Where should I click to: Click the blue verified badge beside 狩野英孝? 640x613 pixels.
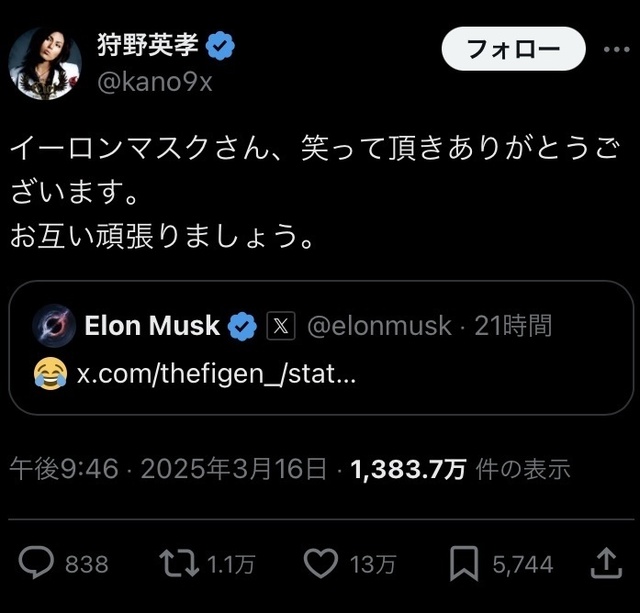[220, 45]
